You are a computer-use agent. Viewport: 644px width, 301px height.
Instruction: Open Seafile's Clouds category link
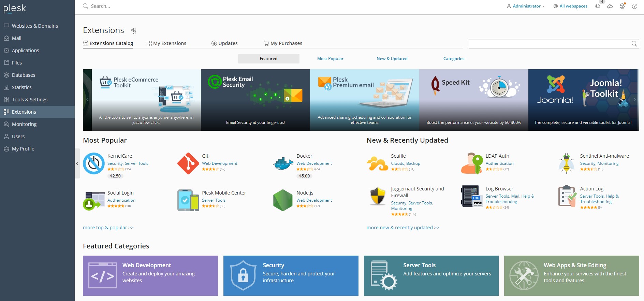click(x=397, y=163)
